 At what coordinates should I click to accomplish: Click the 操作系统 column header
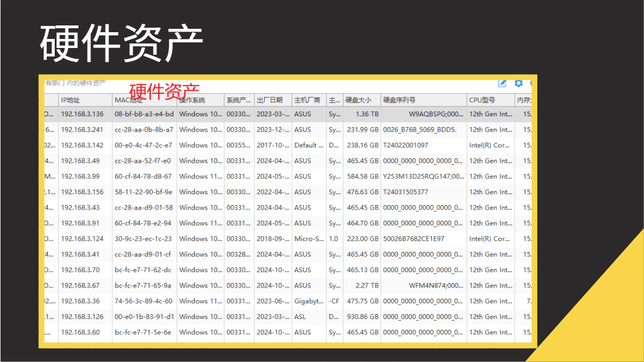pos(201,100)
